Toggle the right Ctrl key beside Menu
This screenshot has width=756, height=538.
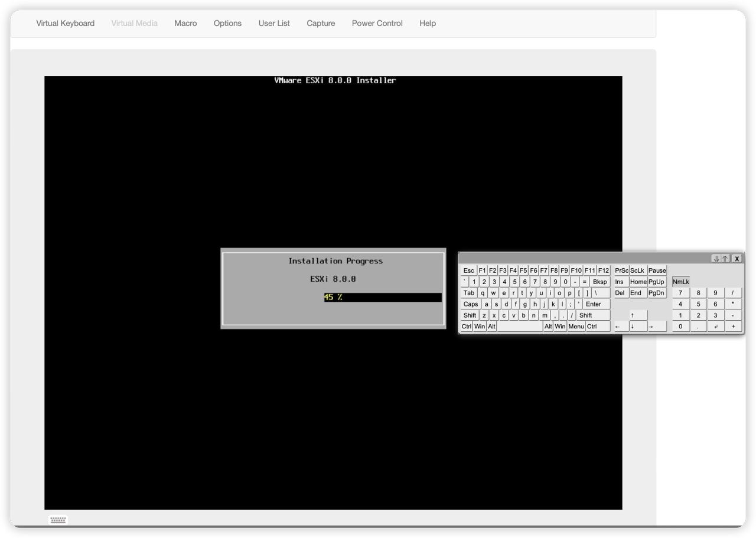tap(598, 327)
